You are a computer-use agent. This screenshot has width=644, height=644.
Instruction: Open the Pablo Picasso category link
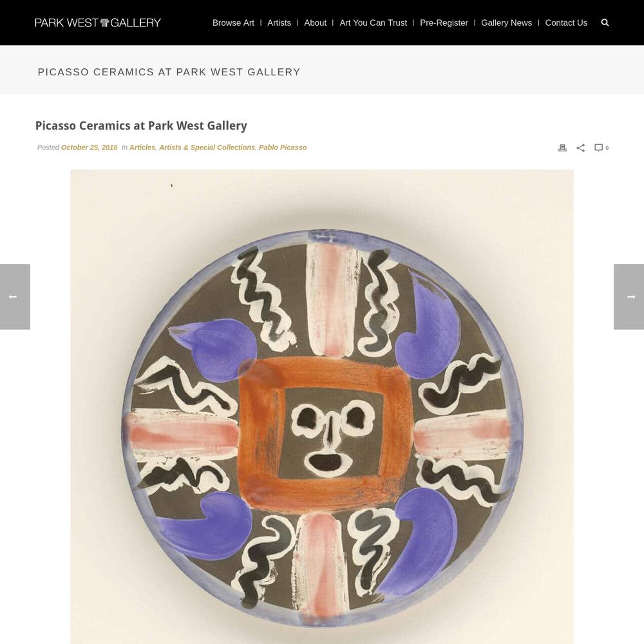(283, 147)
